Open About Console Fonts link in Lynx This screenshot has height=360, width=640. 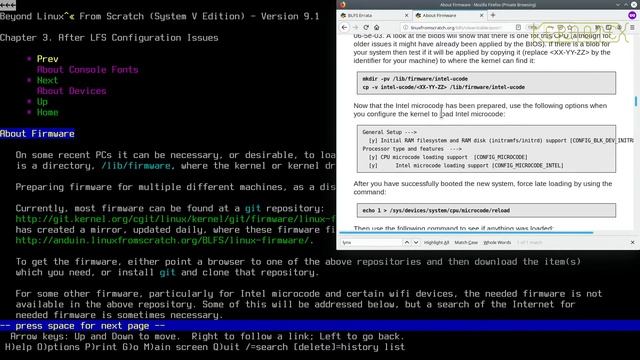point(87,69)
